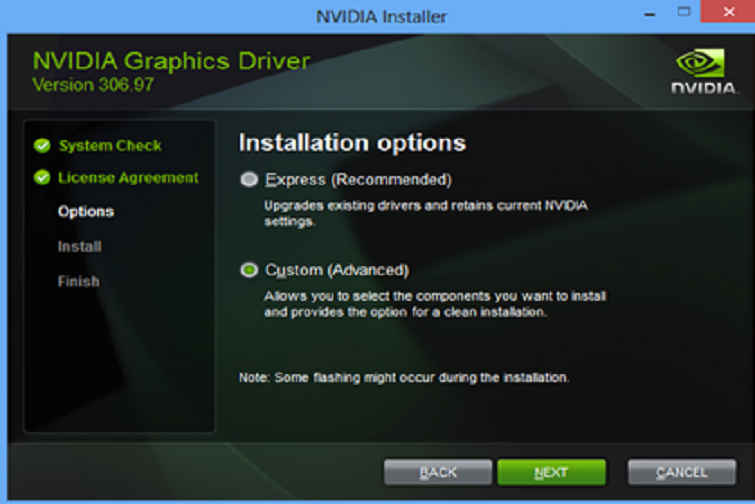Click the green checkmark beside License Agreement
The height and width of the screenshot is (504, 755).
point(42,178)
